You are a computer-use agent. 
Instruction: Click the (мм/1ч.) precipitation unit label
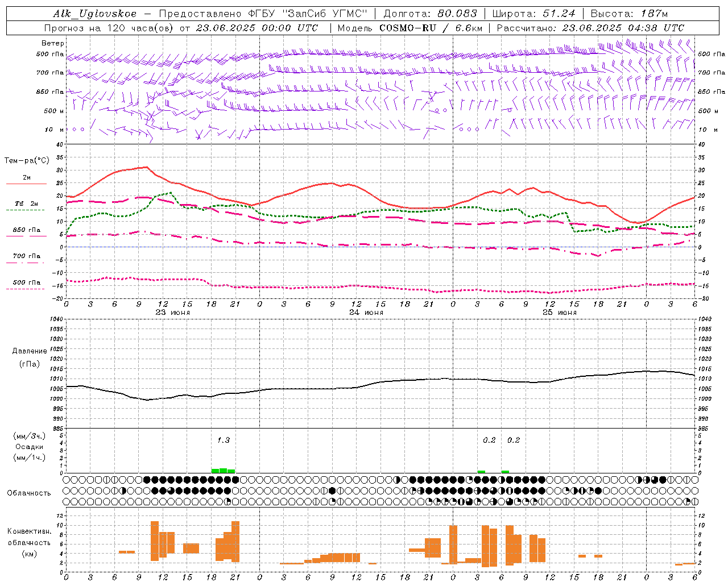click(29, 458)
